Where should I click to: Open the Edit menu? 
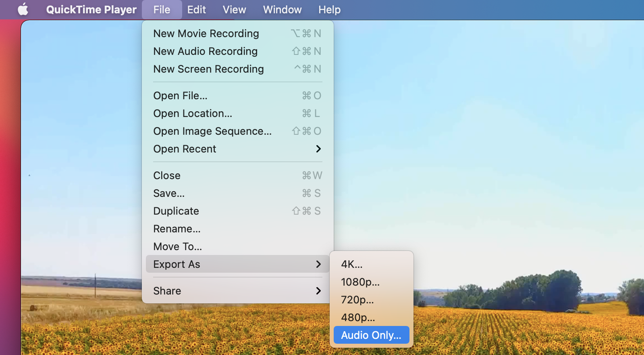(x=196, y=9)
